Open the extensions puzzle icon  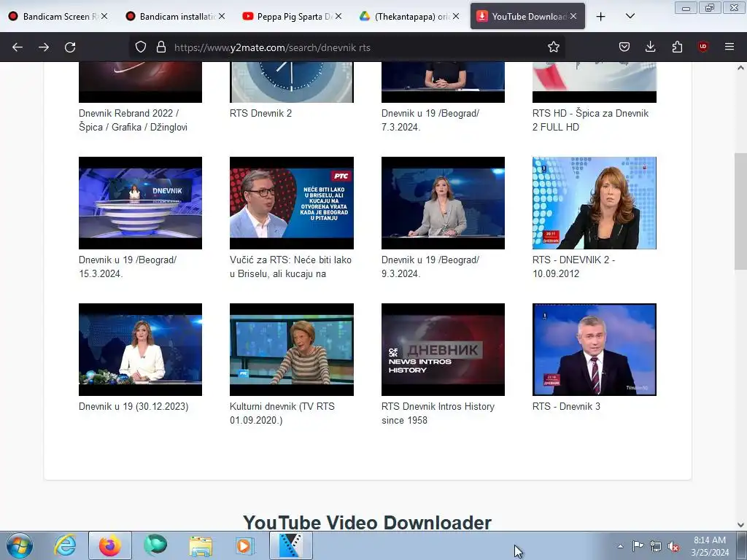[x=677, y=47]
